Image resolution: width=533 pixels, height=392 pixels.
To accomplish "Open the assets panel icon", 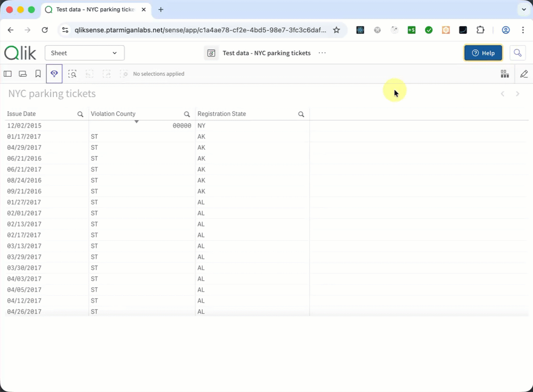I will pos(8,74).
